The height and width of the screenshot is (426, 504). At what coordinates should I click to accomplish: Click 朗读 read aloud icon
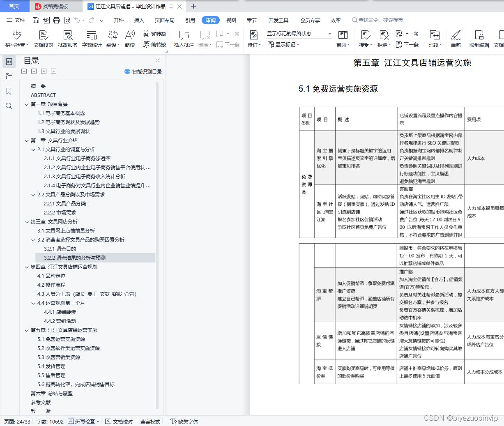tap(130, 39)
